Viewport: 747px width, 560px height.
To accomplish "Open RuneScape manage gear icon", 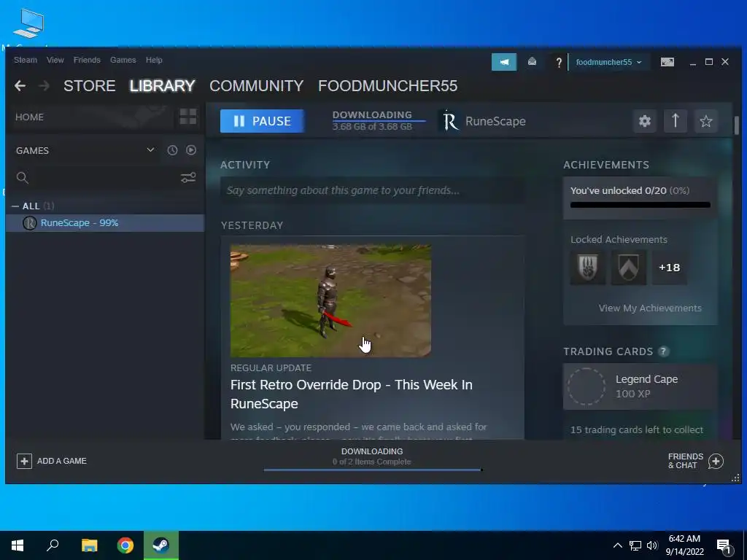I will pos(645,121).
